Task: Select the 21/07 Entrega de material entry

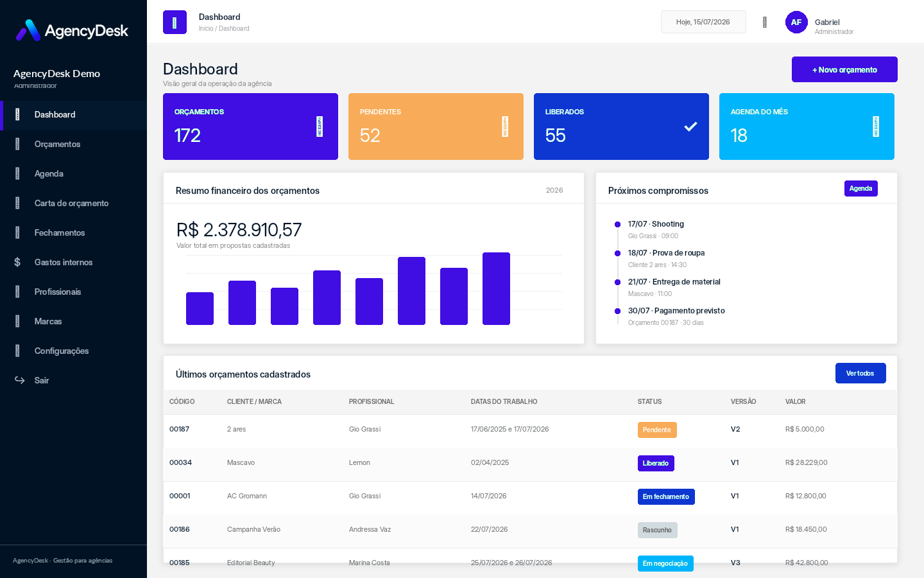Action: click(674, 282)
